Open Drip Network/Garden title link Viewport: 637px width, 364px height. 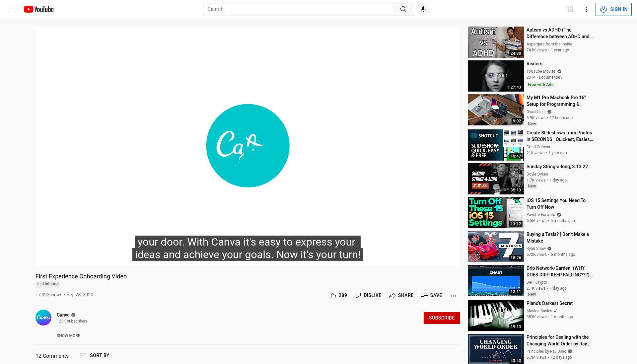559,271
